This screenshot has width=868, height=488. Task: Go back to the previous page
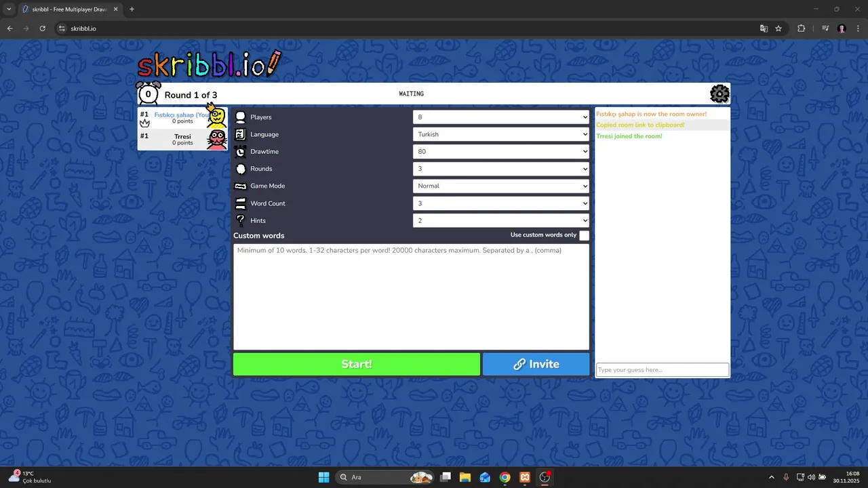(x=9, y=28)
